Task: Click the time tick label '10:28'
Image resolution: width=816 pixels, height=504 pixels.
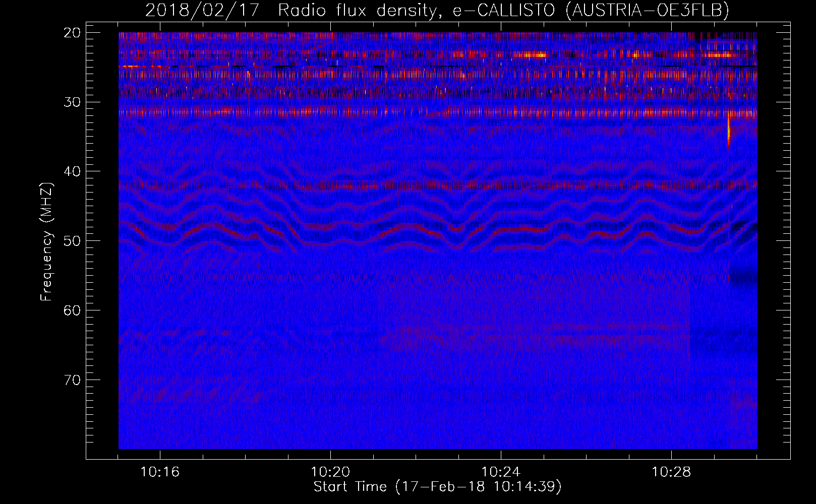Action: (x=671, y=472)
